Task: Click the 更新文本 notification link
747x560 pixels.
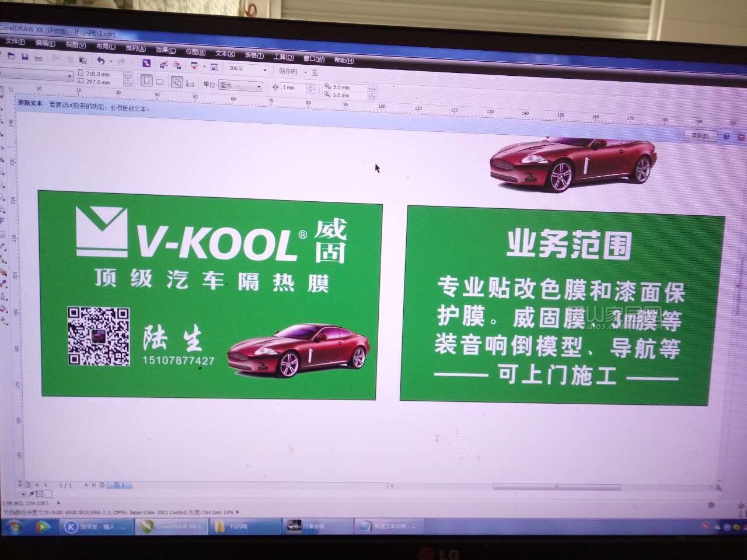Action: (30, 103)
